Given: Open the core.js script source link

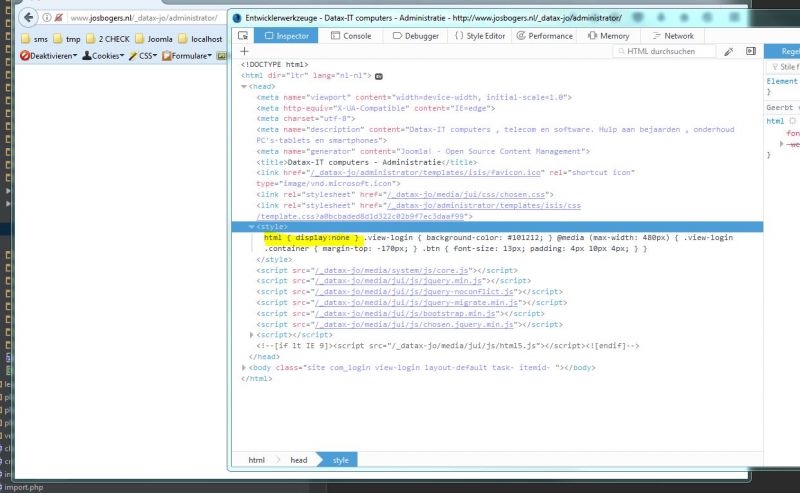Looking at the screenshot, I should pos(392,270).
